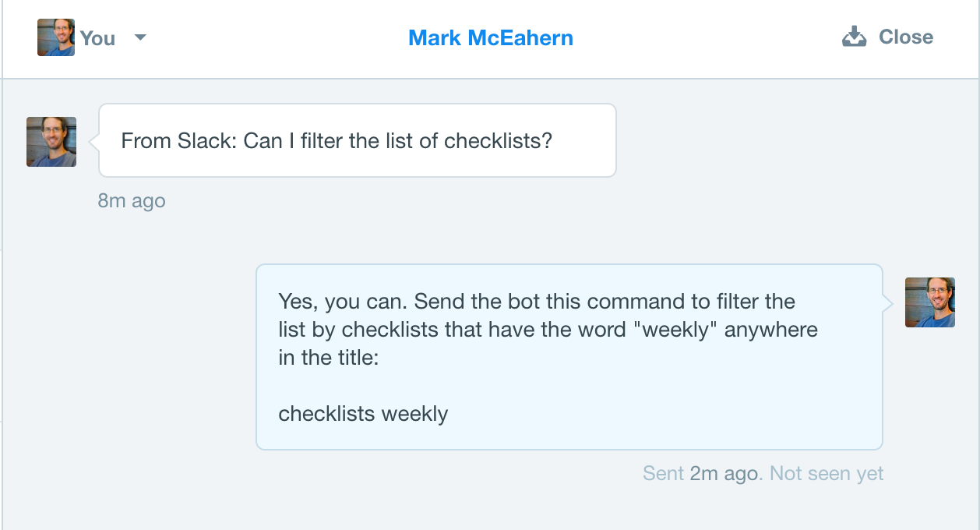This screenshot has width=980, height=530.
Task: Click the Sent 2m ago timestamp
Action: pyautogui.click(x=700, y=473)
